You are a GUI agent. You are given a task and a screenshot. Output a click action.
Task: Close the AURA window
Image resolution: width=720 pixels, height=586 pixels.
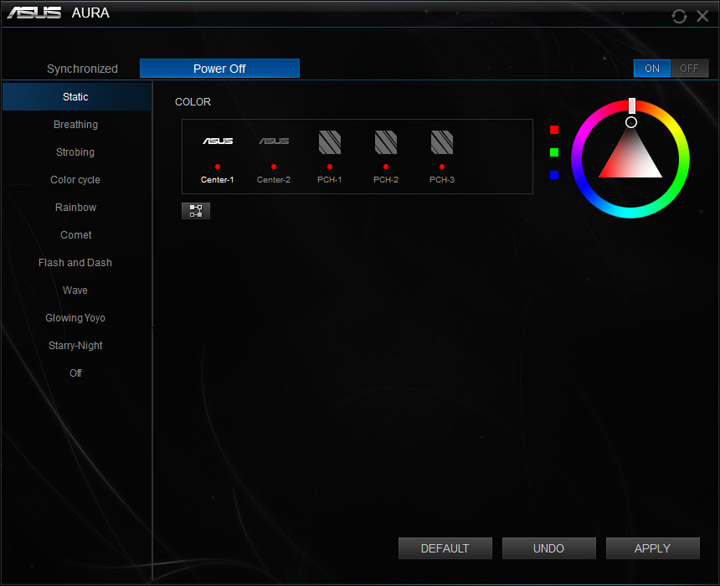(x=703, y=16)
